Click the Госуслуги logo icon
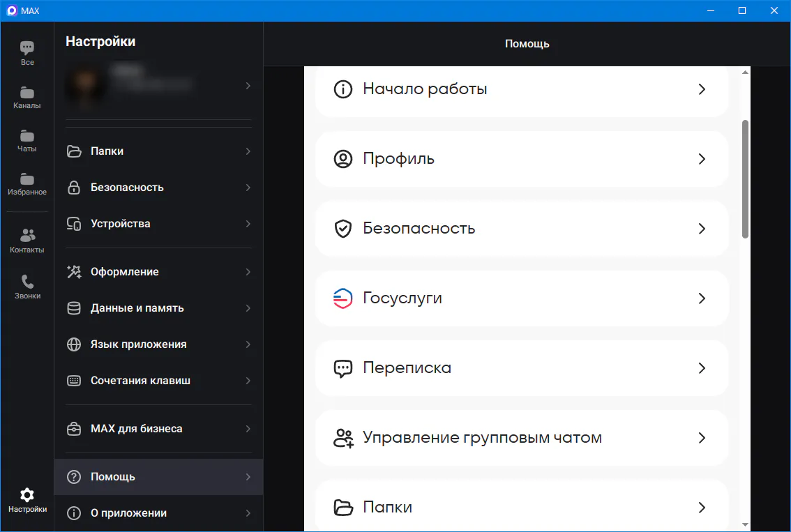 343,298
